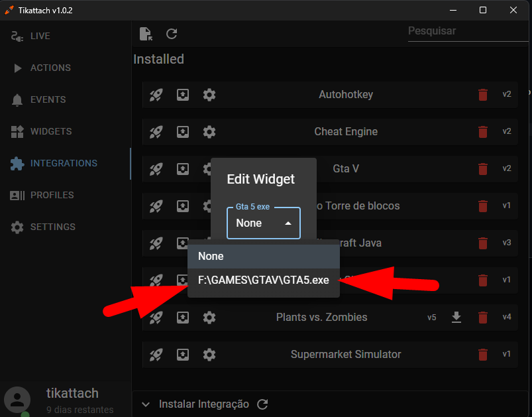Screen dimensions: 532x417
Task: Select the None option in the dropdown
Action: [264, 256]
